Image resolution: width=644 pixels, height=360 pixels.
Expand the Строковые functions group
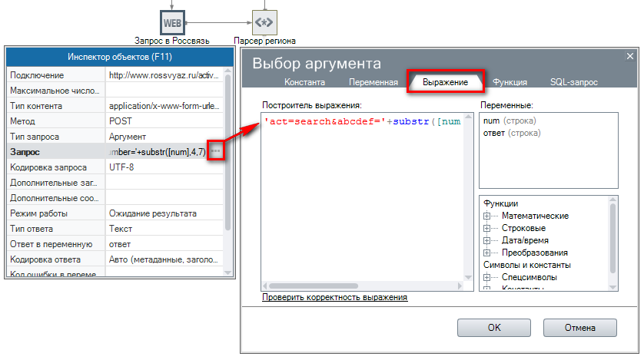(486, 228)
